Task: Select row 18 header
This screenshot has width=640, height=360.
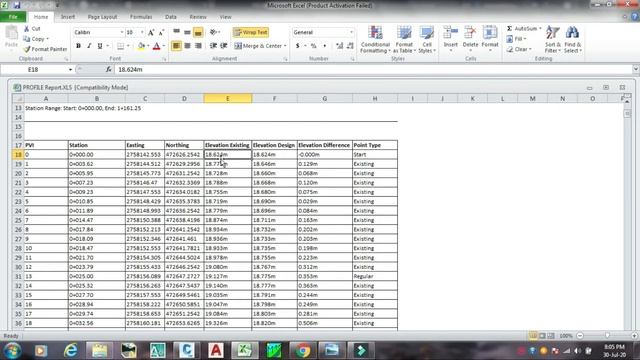Action: coord(18,154)
